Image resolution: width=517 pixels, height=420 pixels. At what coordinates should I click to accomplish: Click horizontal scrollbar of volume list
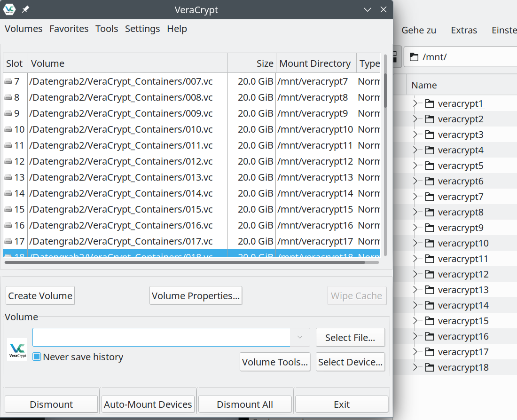tap(185, 262)
